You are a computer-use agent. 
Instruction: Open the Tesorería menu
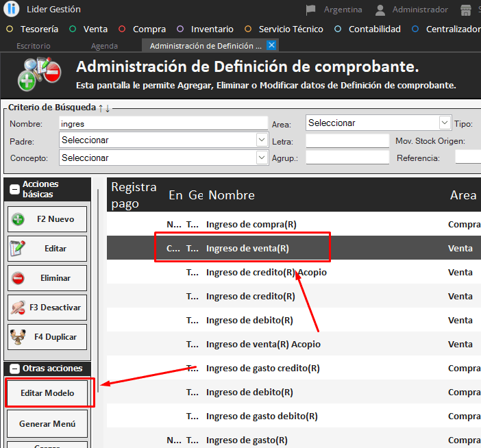point(38,29)
